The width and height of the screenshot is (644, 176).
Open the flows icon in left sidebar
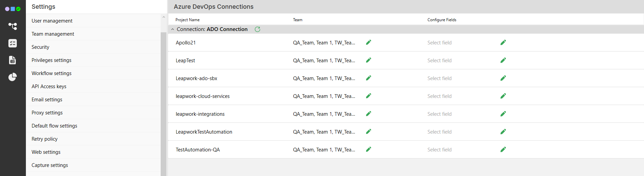tap(13, 26)
